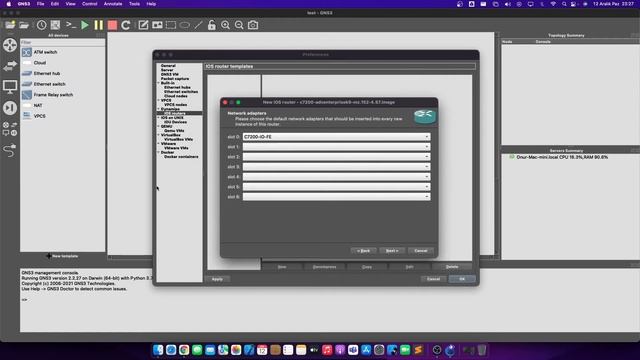Select the draw ellipse tool

coord(184,25)
